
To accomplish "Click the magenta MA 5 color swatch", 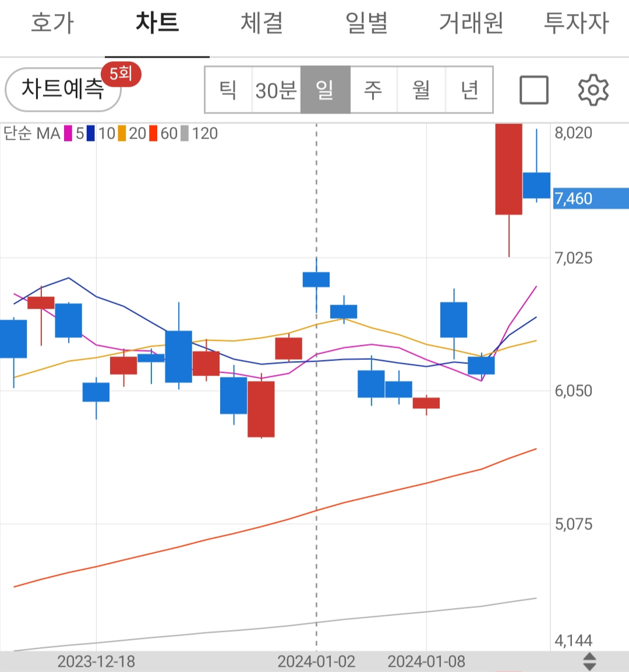I will coord(68,133).
